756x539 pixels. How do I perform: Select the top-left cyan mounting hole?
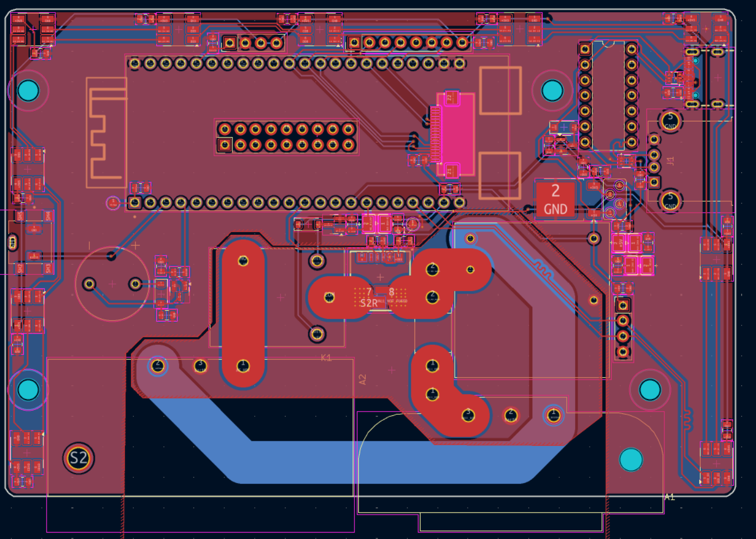point(28,91)
